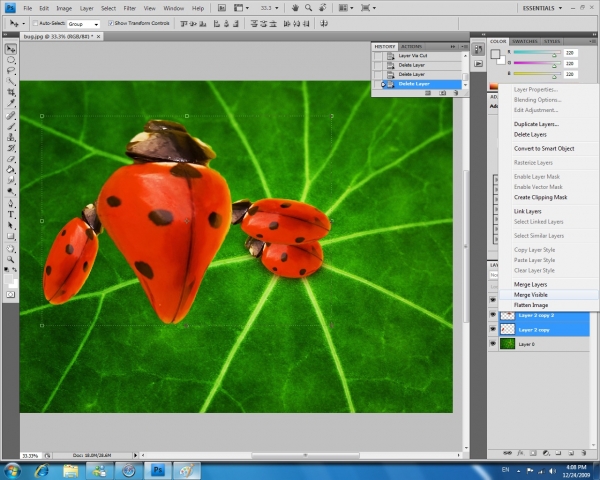The height and width of the screenshot is (480, 600).
Task: Switch to the Swatches tab
Action: 525,41
